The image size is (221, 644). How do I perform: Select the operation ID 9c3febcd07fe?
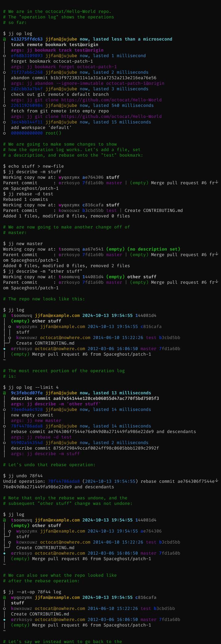point(27,393)
